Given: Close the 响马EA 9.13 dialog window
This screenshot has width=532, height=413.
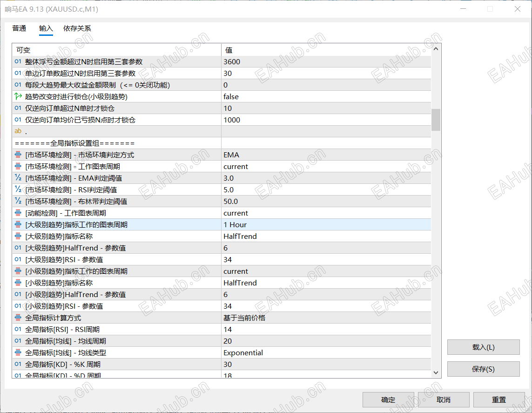Looking at the screenshot, I should [518, 9].
